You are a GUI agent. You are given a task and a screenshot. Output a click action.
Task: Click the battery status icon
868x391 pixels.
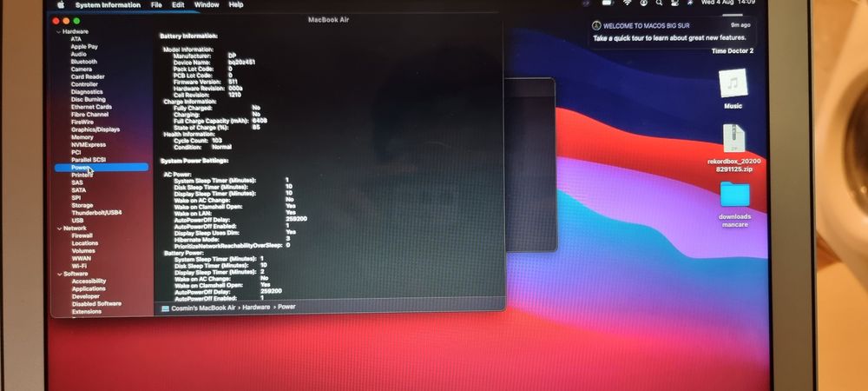click(x=608, y=3)
